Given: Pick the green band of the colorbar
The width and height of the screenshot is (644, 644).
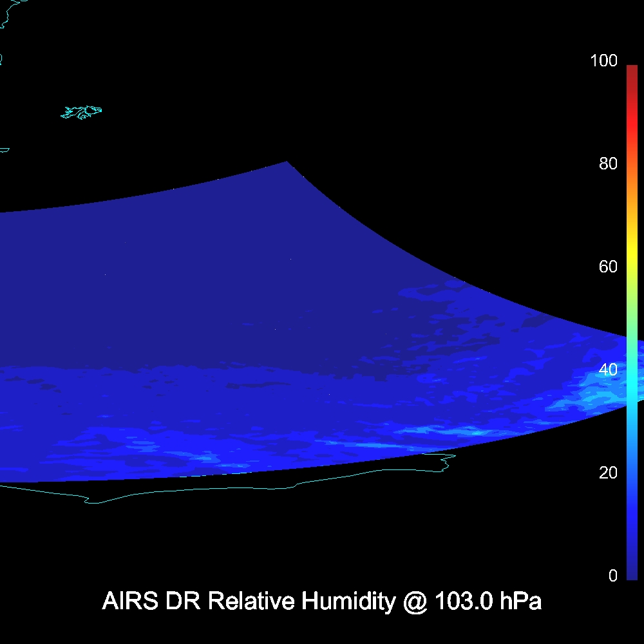Looking at the screenshot, I should tap(631, 322).
